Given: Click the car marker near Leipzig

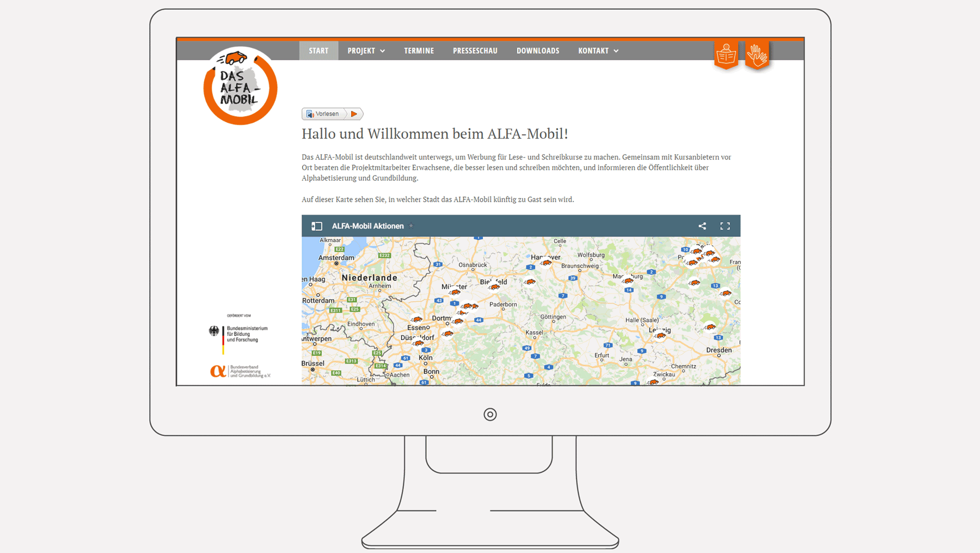Looking at the screenshot, I should click(x=660, y=336).
